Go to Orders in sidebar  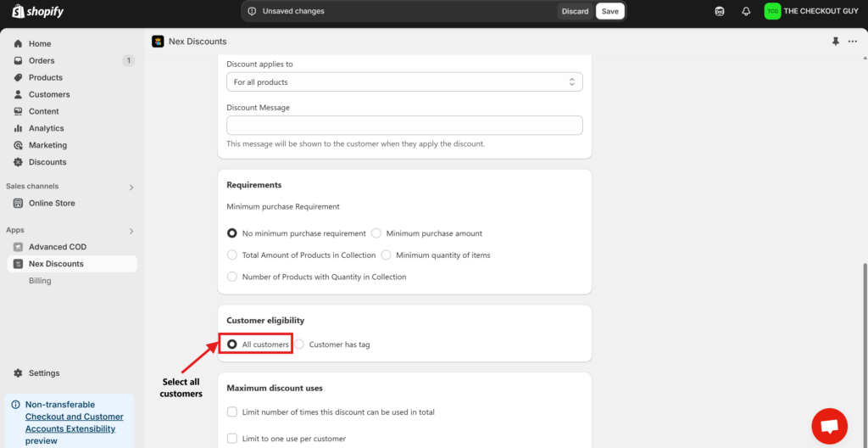pos(42,61)
